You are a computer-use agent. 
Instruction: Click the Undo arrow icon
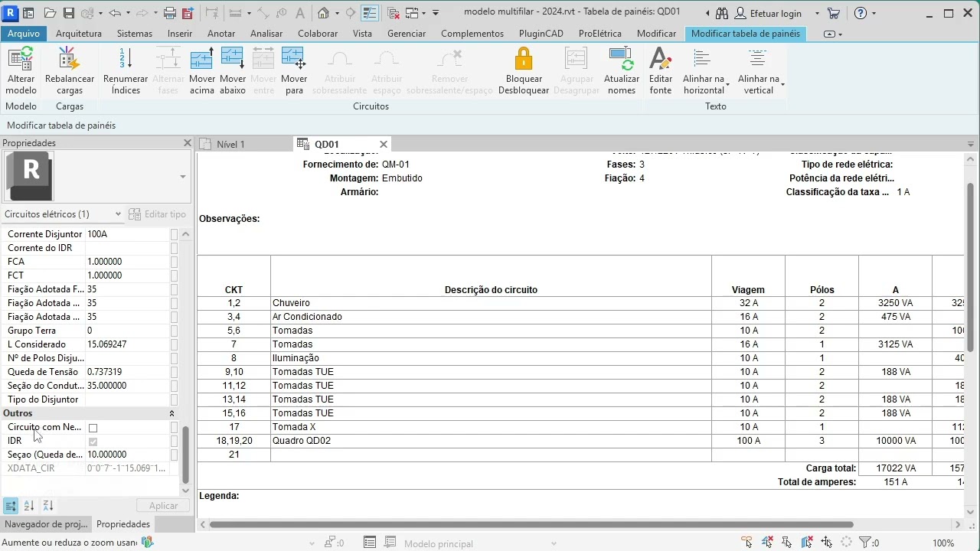click(114, 13)
